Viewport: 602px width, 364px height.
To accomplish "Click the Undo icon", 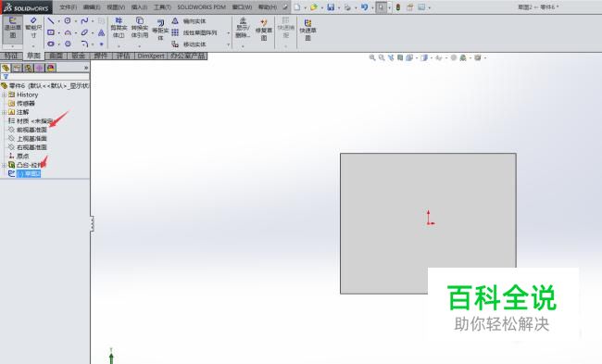I will coord(364,6).
